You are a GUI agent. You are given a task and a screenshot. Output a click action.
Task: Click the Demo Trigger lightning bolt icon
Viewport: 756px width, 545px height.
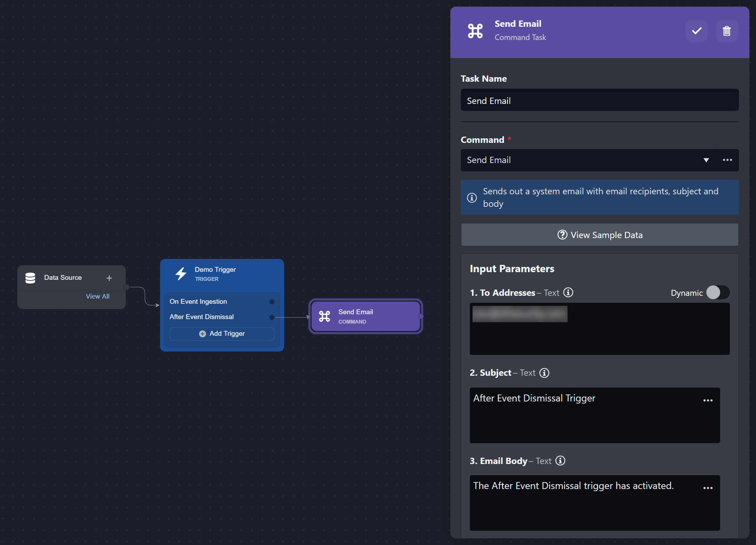pos(181,274)
